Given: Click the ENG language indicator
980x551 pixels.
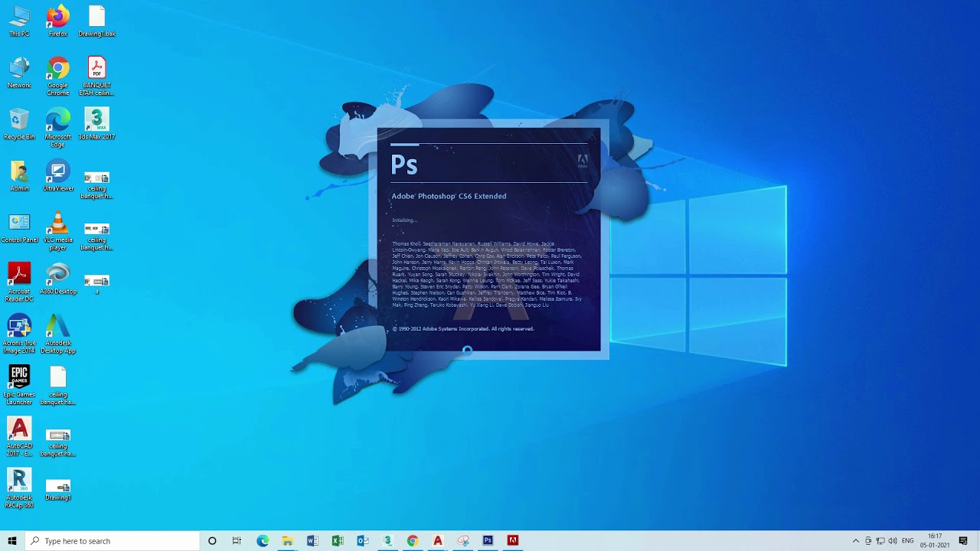Looking at the screenshot, I should (908, 541).
